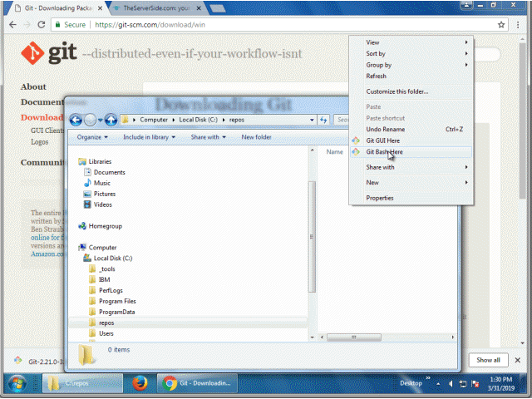Expand the Sort by submenu
This screenshot has width=532, height=399.
376,54
